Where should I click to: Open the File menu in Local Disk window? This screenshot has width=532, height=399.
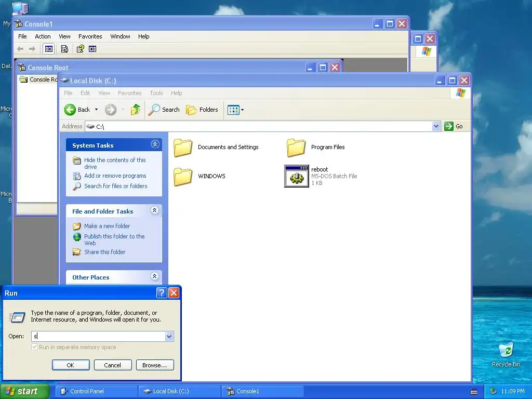pos(68,93)
